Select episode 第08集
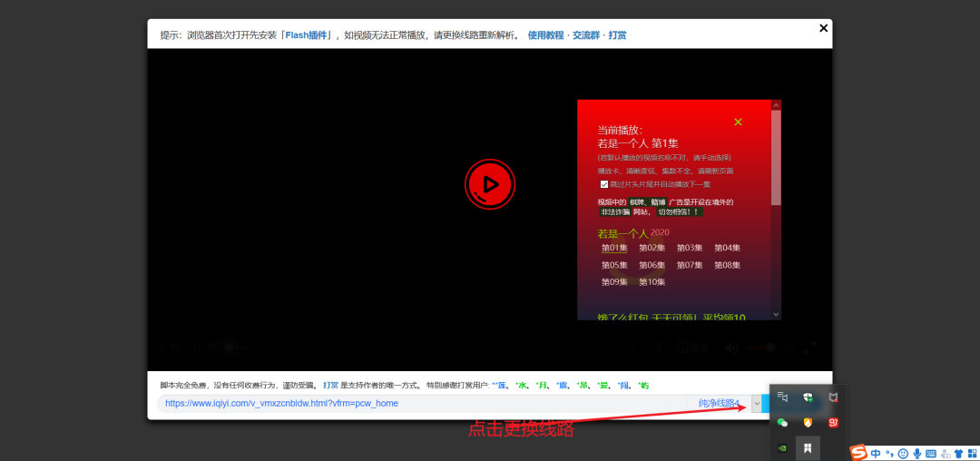Screen dimensions: 980x461 pyautogui.click(x=728, y=265)
